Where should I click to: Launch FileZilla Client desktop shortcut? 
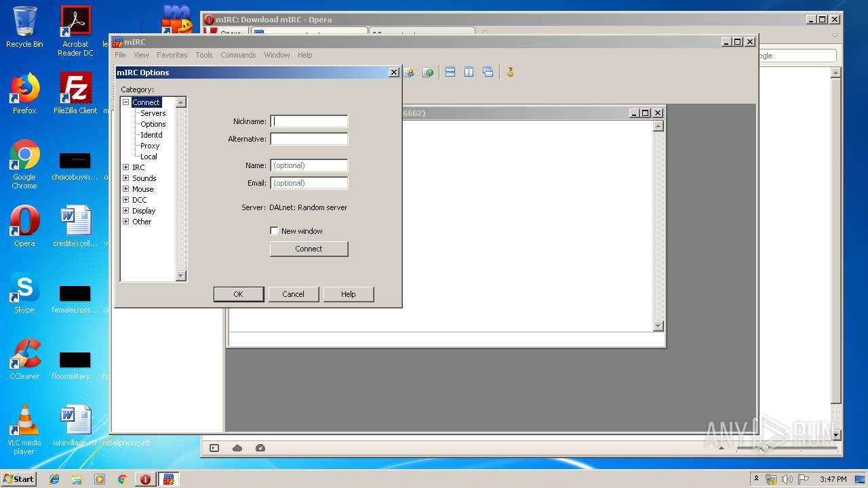pos(75,94)
